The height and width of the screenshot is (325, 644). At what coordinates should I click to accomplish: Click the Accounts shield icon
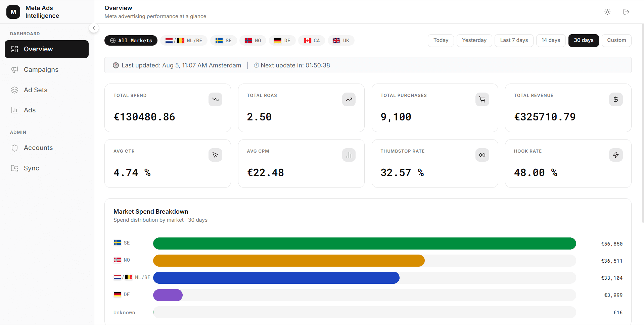point(14,148)
